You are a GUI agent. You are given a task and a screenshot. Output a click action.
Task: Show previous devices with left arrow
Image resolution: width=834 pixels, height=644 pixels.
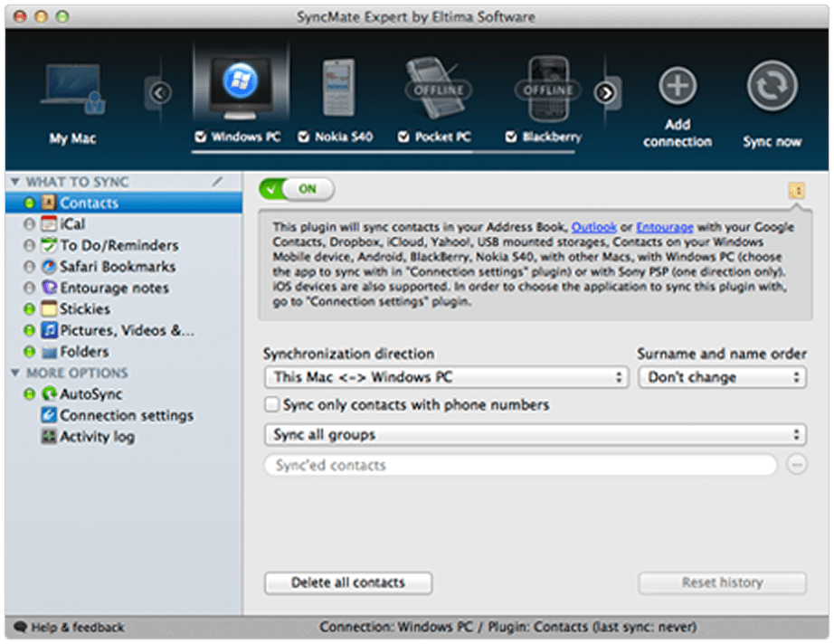tap(159, 93)
